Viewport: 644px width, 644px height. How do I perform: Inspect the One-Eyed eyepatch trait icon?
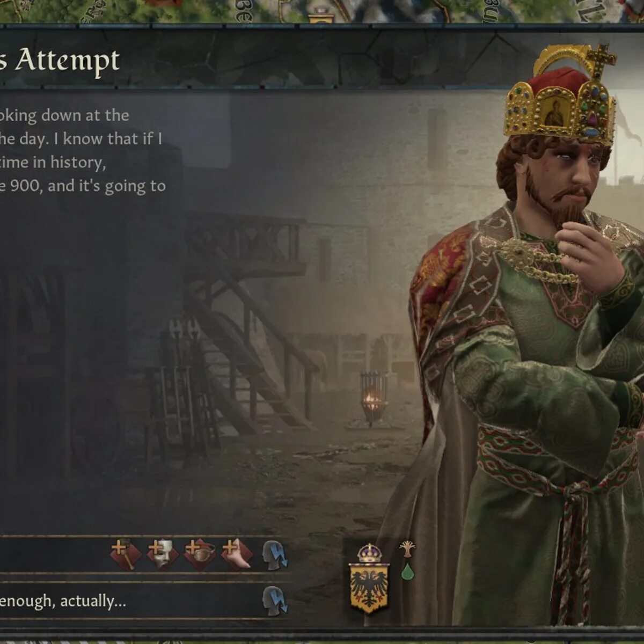(x=200, y=553)
